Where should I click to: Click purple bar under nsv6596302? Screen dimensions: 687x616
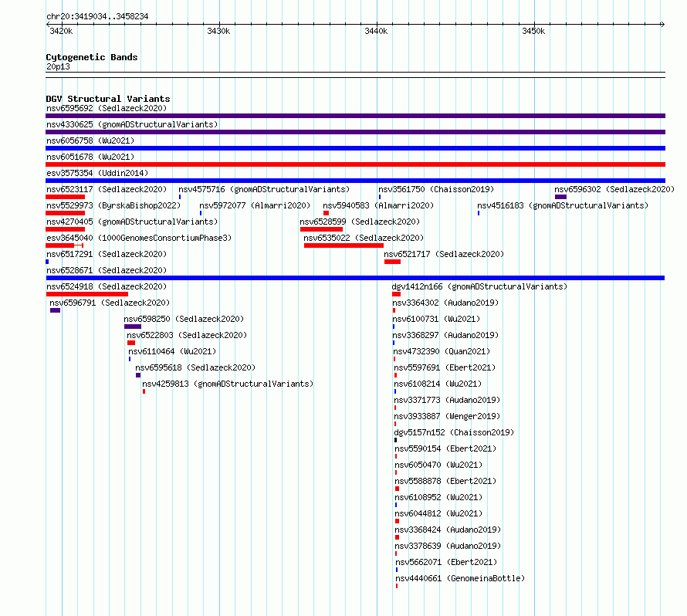pos(561,197)
